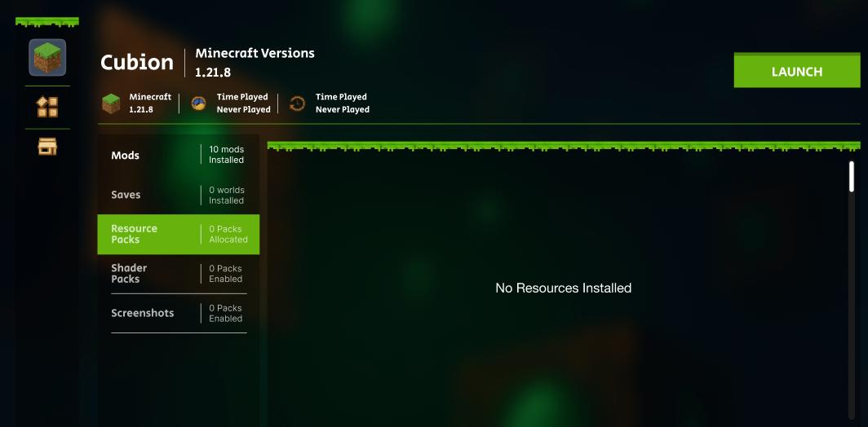868x427 pixels.
Task: Click the Minecraft Versions heading
Action: pos(255,53)
